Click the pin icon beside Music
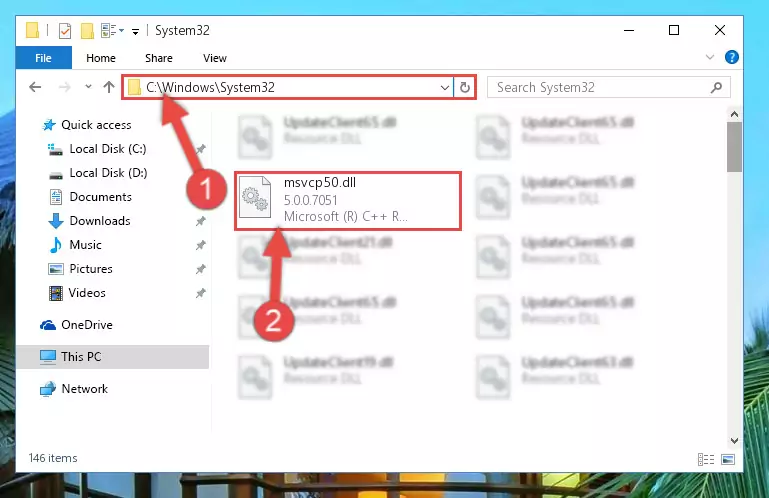Image resolution: width=769 pixels, height=498 pixels. coord(200,245)
